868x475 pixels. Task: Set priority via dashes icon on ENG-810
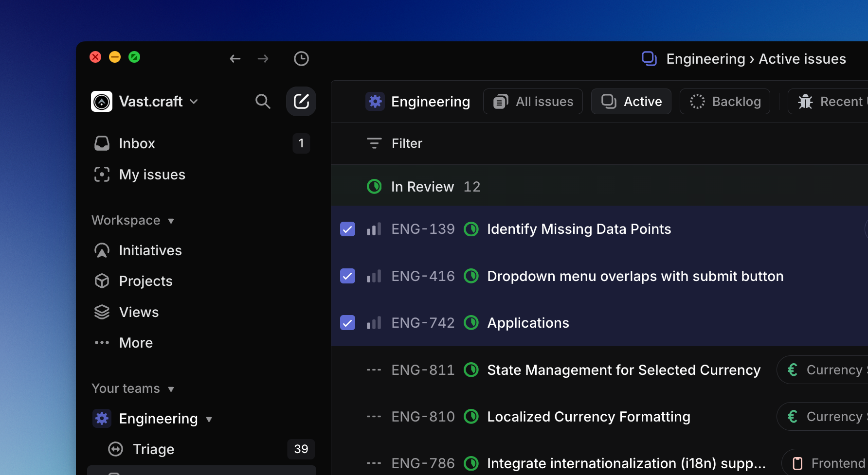point(374,417)
